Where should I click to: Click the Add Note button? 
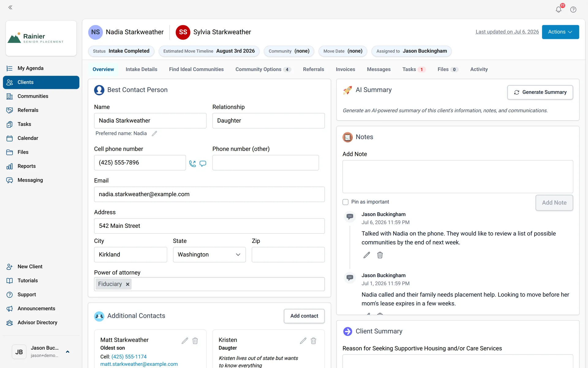coord(554,203)
